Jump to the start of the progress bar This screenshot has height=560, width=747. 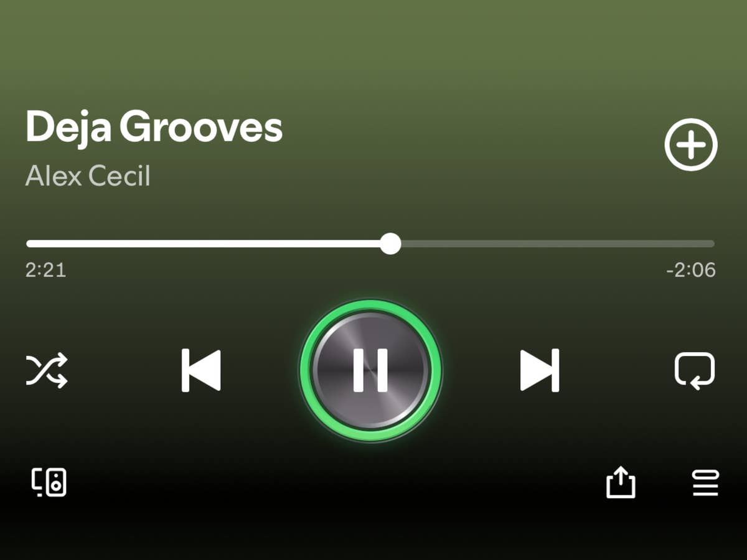point(29,243)
